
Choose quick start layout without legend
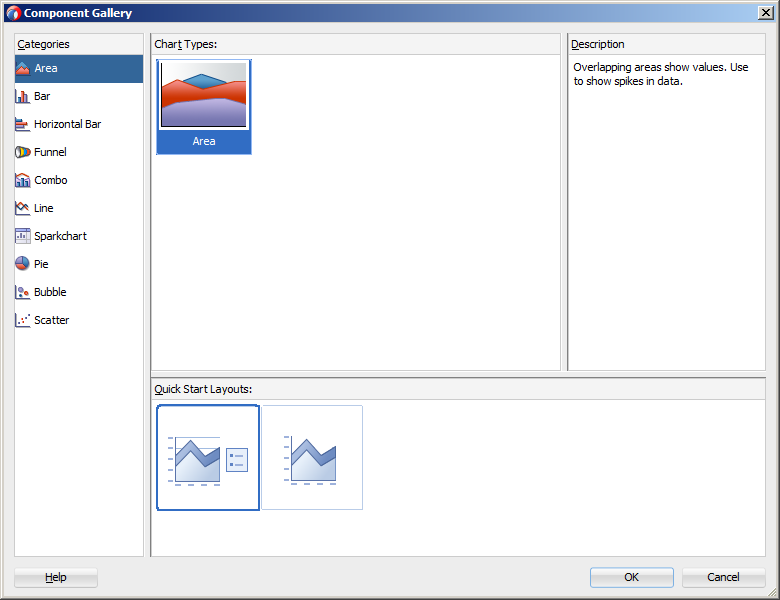click(x=312, y=458)
